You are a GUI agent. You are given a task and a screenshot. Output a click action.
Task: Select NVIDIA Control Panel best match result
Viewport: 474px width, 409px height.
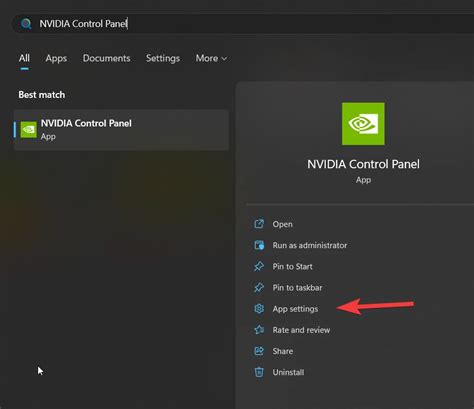click(x=121, y=130)
